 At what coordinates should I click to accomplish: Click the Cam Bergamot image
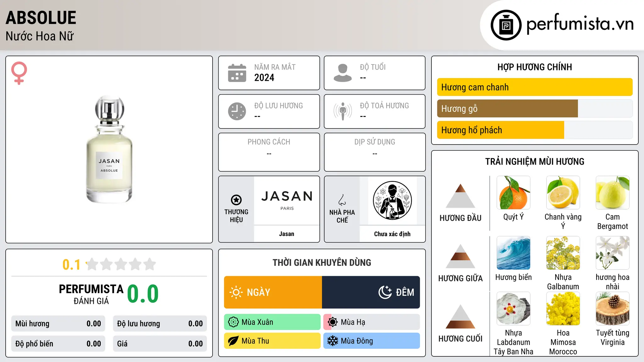coord(613,193)
